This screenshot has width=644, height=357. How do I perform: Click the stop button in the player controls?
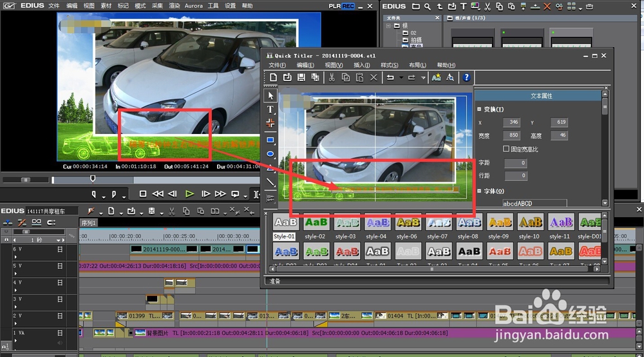pyautogui.click(x=143, y=193)
